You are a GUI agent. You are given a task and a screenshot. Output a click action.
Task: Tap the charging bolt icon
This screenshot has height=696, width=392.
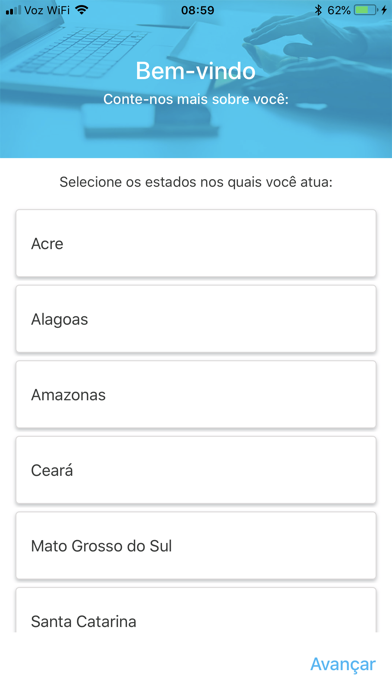(384, 10)
